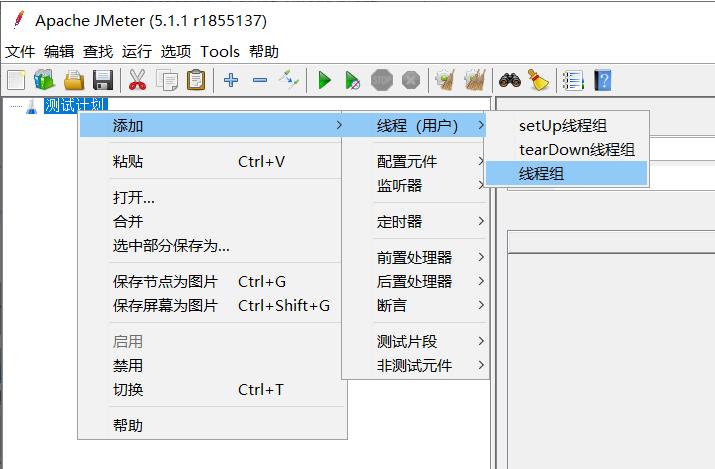
Task: Click the Shutdown gray X icon
Action: (x=411, y=81)
